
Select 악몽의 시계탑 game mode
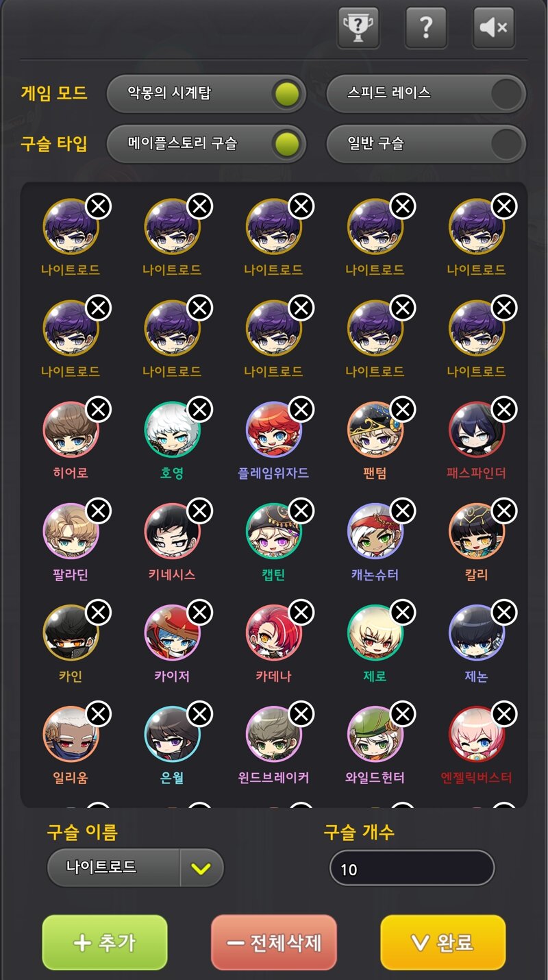click(206, 94)
